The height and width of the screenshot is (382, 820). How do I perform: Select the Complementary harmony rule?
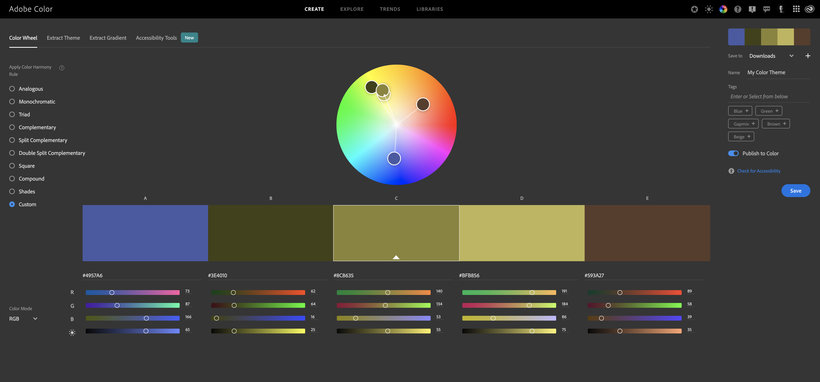32,127
